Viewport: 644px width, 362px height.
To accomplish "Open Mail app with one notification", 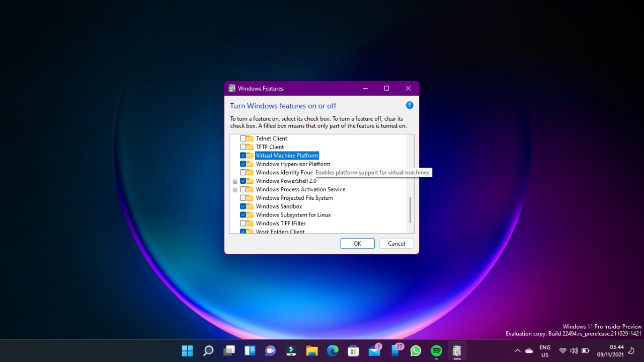I will tap(375, 350).
